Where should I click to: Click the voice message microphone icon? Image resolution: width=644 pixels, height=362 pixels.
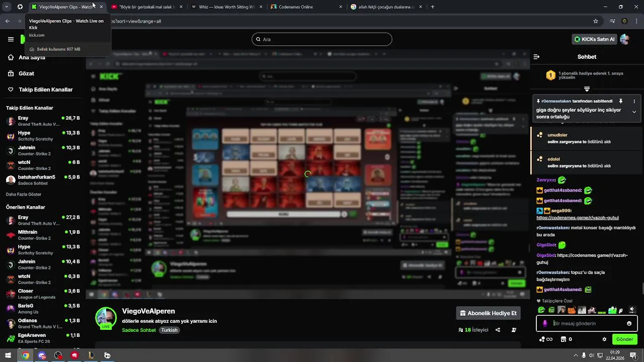[545, 323]
